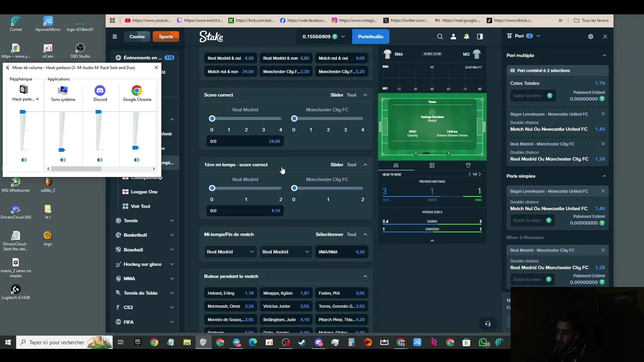Open first Real Madrid half-time dropdown

pos(230,252)
